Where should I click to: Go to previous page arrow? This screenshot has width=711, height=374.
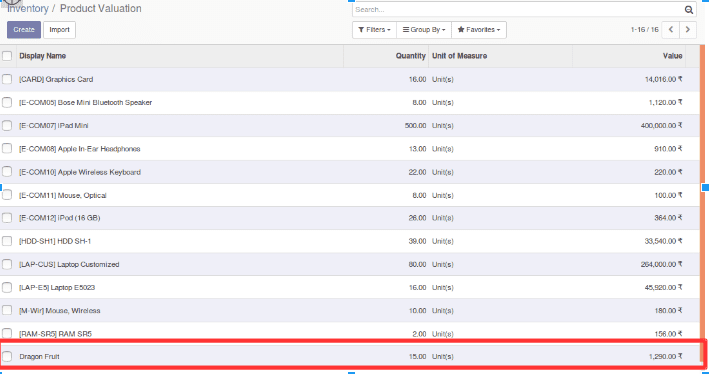pyautogui.click(x=671, y=29)
